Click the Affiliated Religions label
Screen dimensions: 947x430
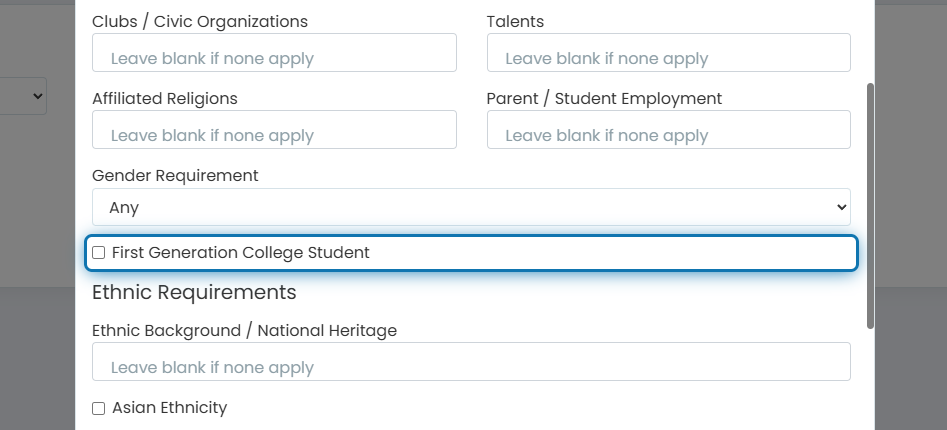165,98
